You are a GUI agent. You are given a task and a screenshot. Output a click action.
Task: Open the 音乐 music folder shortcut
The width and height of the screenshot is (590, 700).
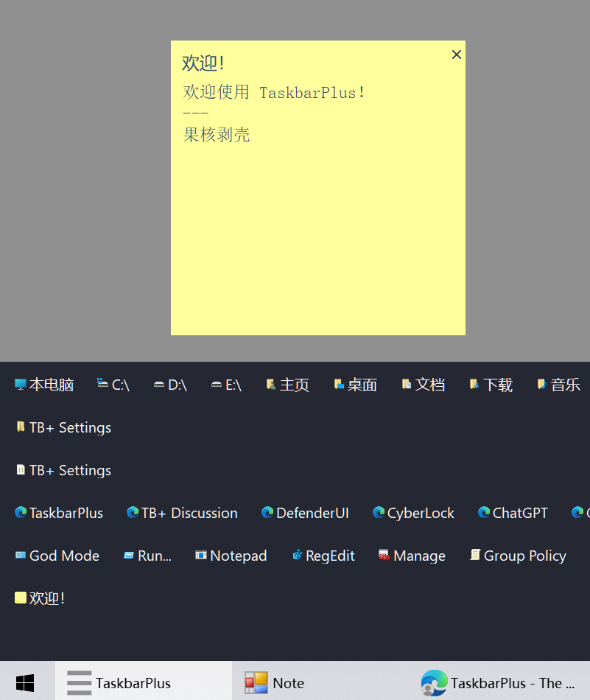tap(558, 385)
